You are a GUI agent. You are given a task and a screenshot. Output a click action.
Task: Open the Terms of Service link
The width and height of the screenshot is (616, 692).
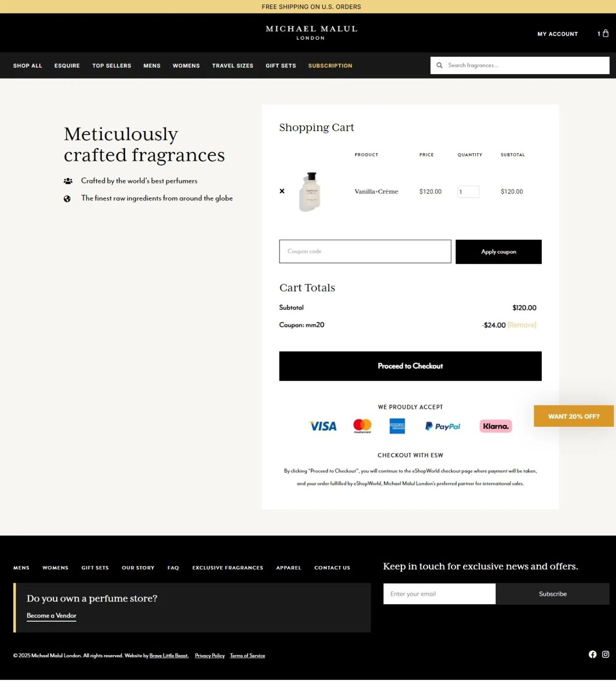247,656
